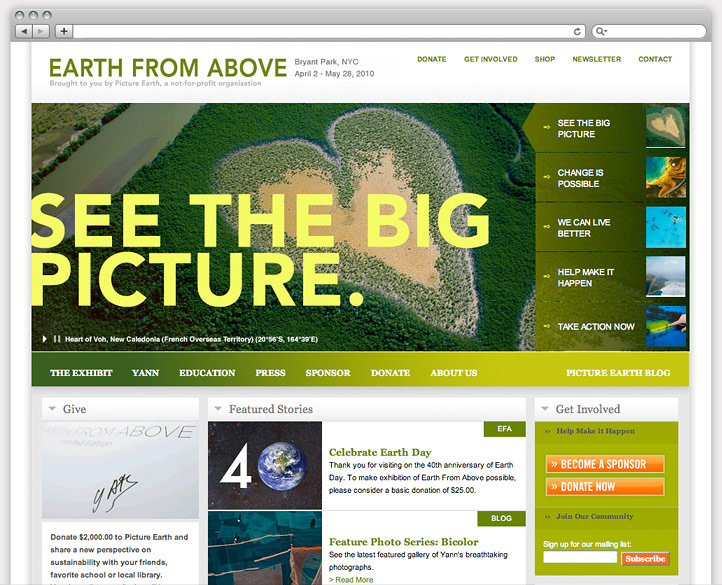This screenshot has width=722, height=585.
Task: Reload the page with the refresh icon
Action: (x=577, y=31)
